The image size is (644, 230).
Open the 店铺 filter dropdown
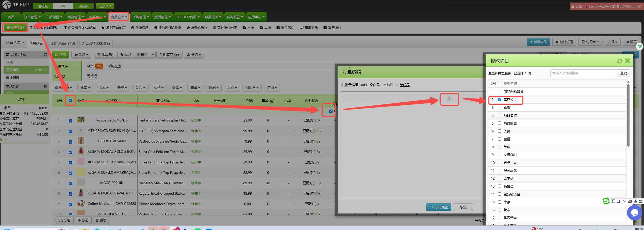[272, 87]
